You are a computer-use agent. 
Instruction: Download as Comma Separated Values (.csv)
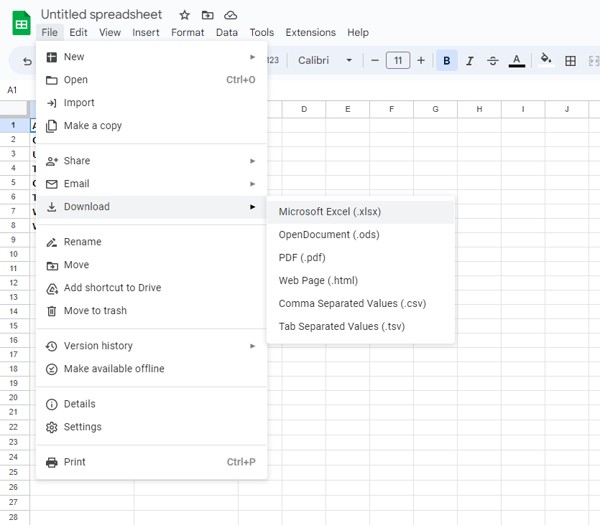tap(361, 304)
